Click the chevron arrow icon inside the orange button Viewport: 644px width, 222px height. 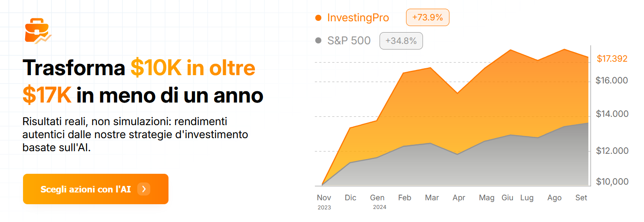(144, 189)
